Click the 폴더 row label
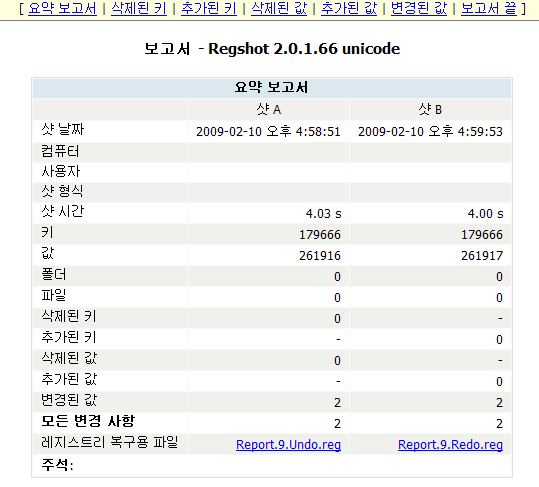 point(54,274)
